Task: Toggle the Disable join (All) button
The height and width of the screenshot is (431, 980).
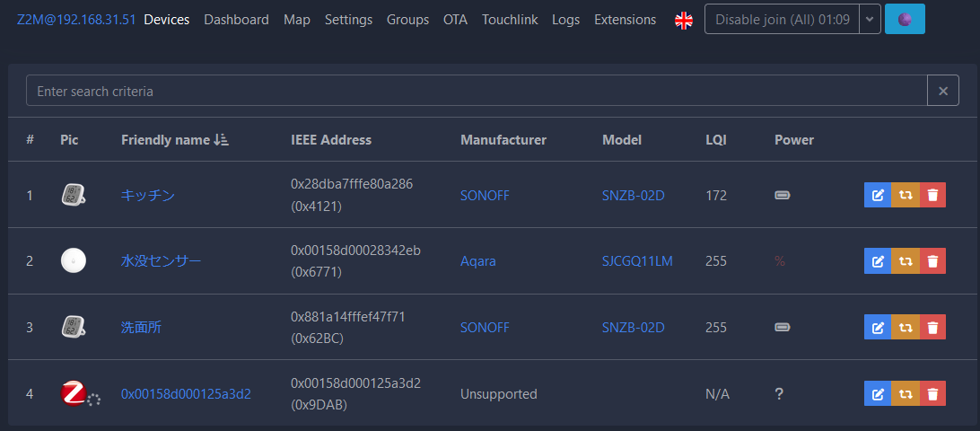Action: [782, 20]
